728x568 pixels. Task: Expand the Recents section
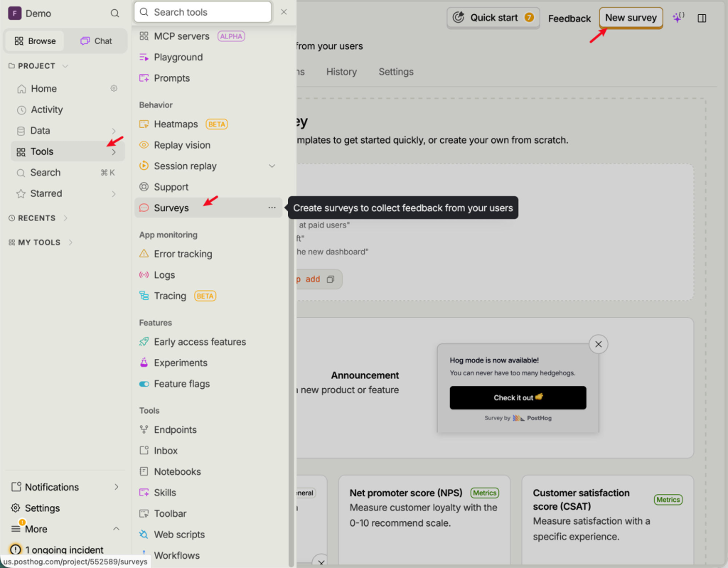click(38, 218)
